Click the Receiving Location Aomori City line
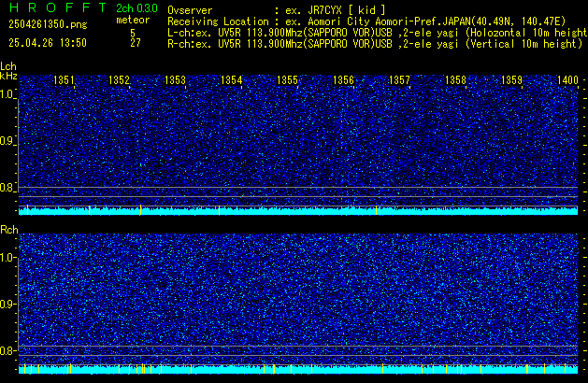This screenshot has width=588, height=383. (x=366, y=21)
